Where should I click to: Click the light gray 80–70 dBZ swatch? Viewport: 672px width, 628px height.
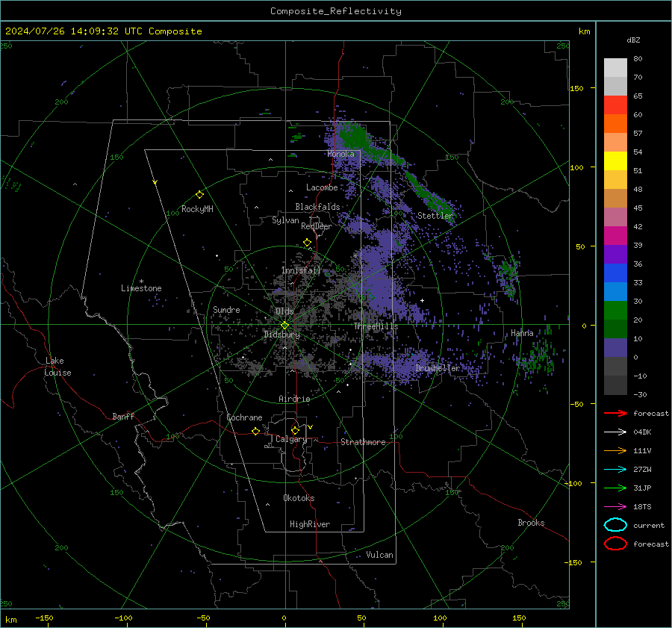point(615,68)
